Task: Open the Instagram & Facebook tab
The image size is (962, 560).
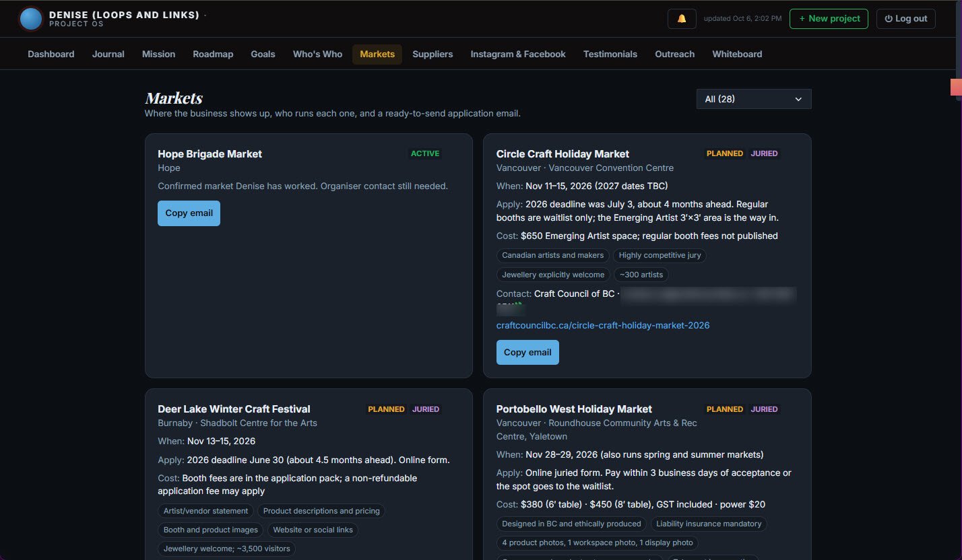Action: click(518, 54)
